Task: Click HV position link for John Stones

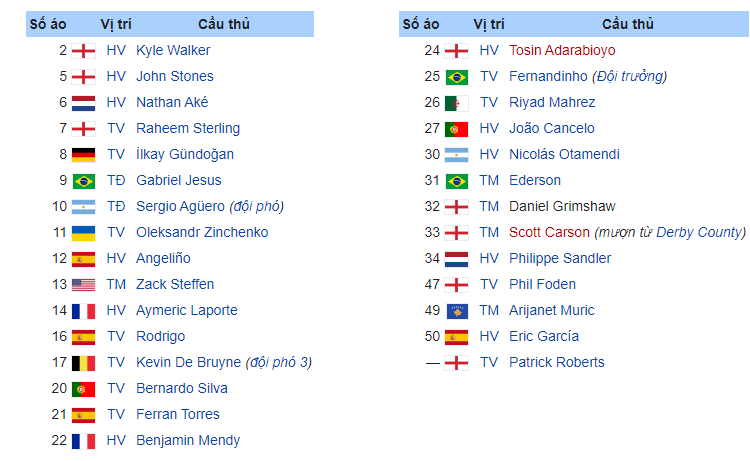Action: click(116, 76)
